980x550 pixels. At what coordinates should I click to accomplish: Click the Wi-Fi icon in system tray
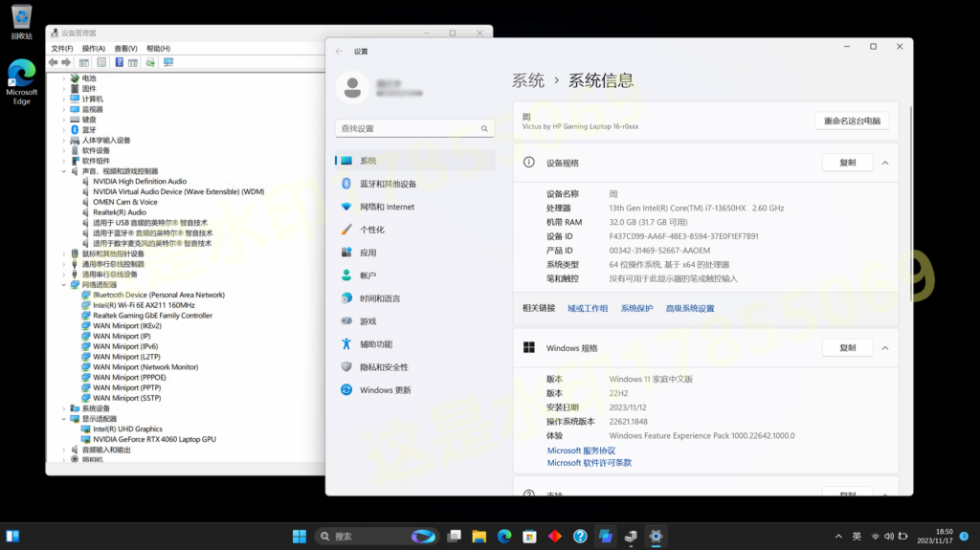coord(875,537)
